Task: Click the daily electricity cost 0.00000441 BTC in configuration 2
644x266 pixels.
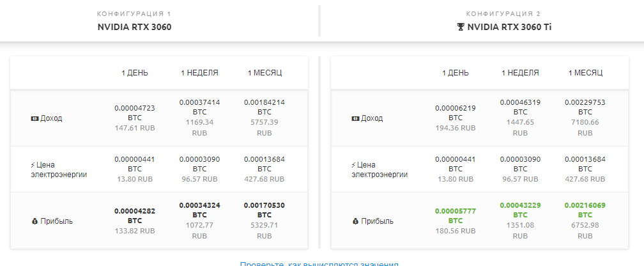Action: 456,164
